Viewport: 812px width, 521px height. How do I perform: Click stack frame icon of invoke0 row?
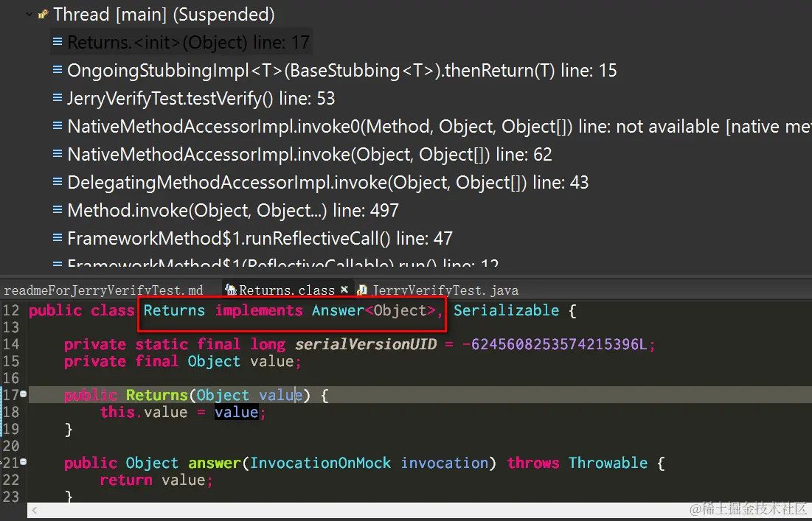(x=58, y=125)
